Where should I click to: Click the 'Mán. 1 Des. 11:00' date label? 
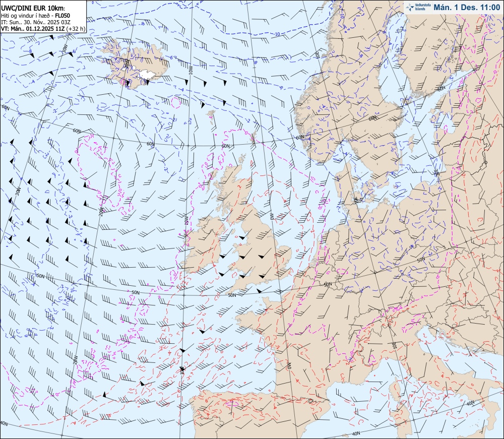[x=467, y=7]
